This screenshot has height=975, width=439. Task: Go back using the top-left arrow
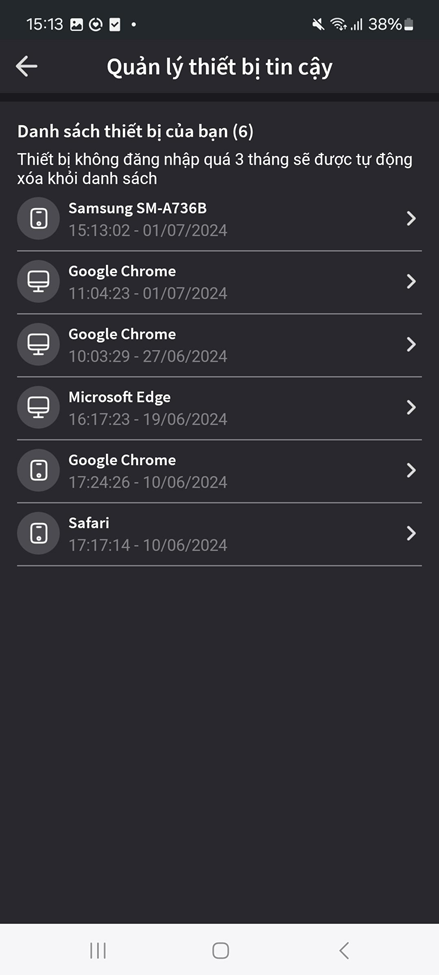[27, 66]
